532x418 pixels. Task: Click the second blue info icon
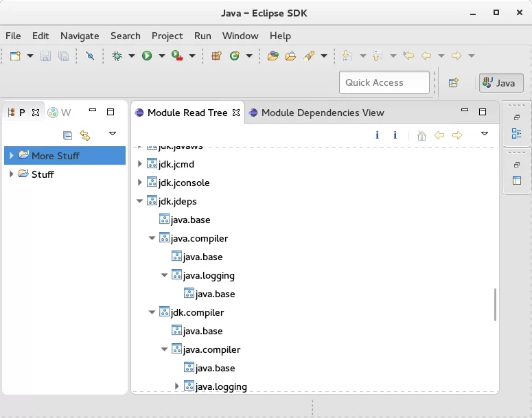[395, 135]
